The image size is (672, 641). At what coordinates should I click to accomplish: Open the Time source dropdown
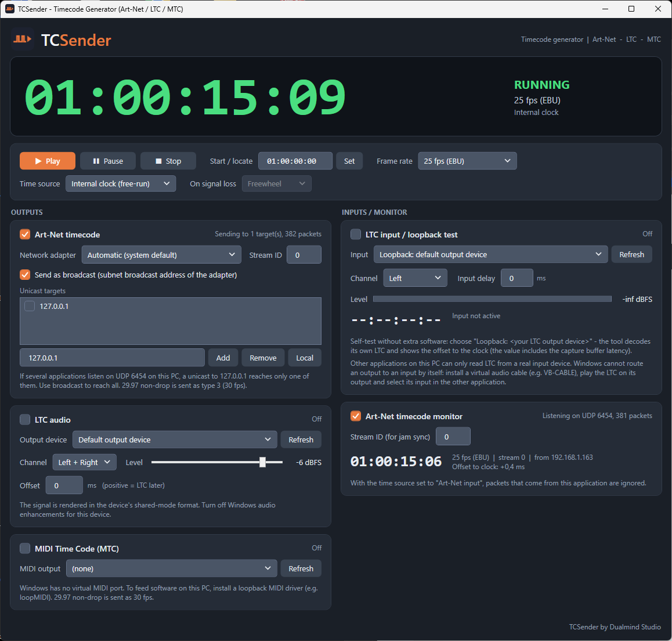point(121,183)
